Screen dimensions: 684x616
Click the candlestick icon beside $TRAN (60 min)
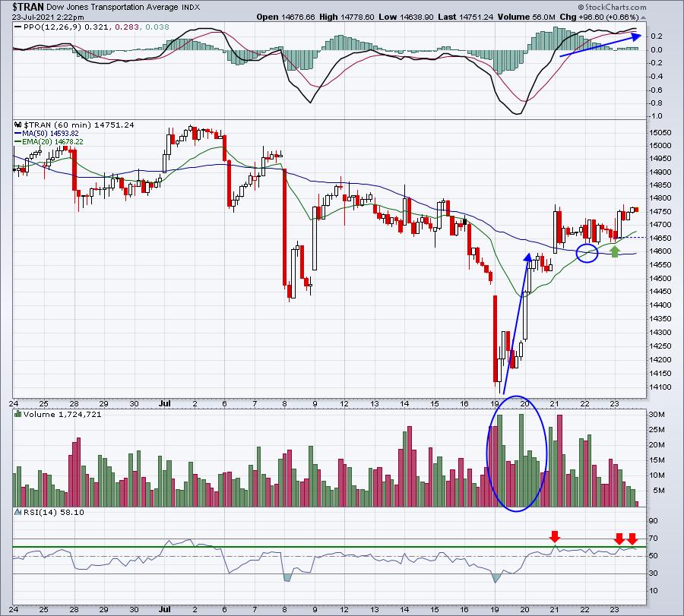(18, 125)
